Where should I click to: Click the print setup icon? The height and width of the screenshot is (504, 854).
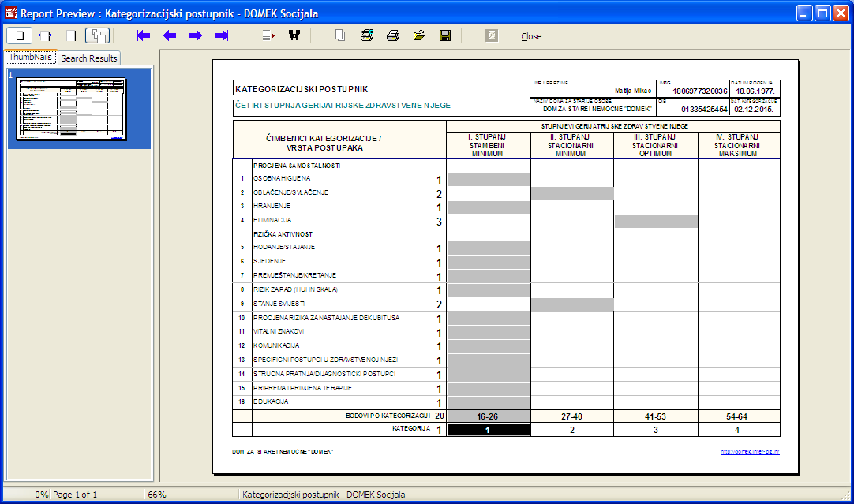pyautogui.click(x=367, y=35)
